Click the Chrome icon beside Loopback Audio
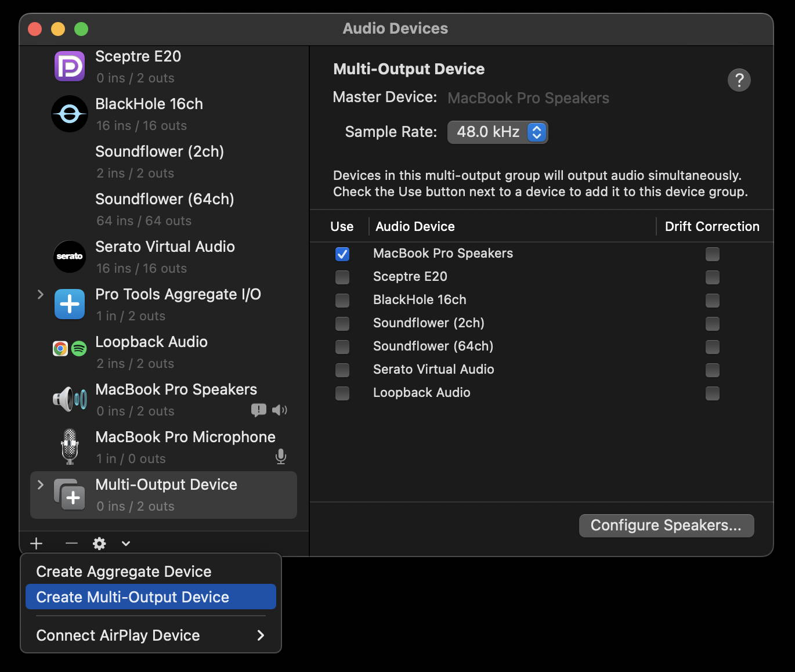This screenshot has width=795, height=672. coord(60,348)
